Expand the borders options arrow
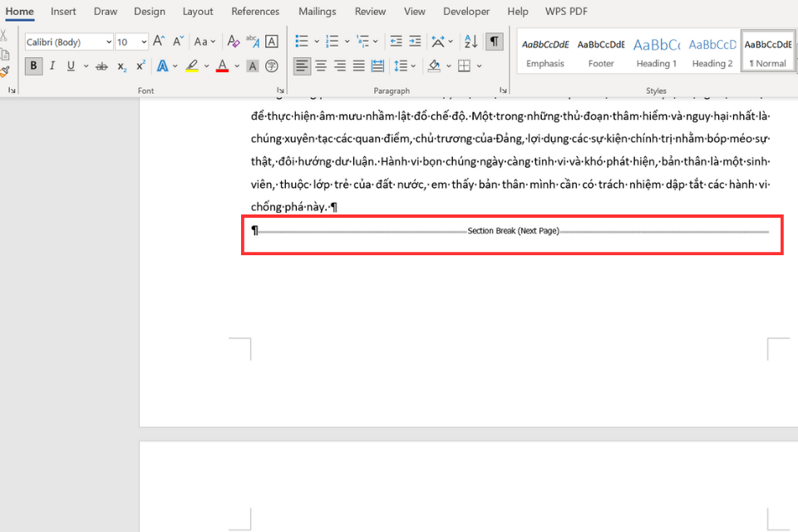 coord(479,66)
